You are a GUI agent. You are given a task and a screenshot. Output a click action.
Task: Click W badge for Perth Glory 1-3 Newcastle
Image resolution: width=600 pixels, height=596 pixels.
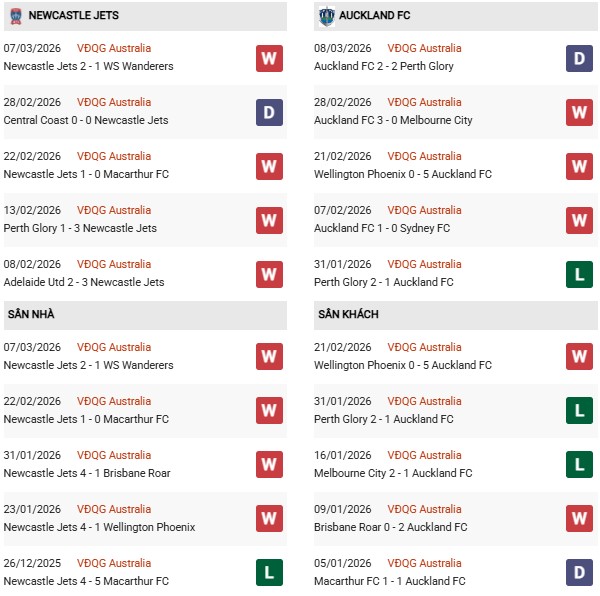click(x=269, y=220)
